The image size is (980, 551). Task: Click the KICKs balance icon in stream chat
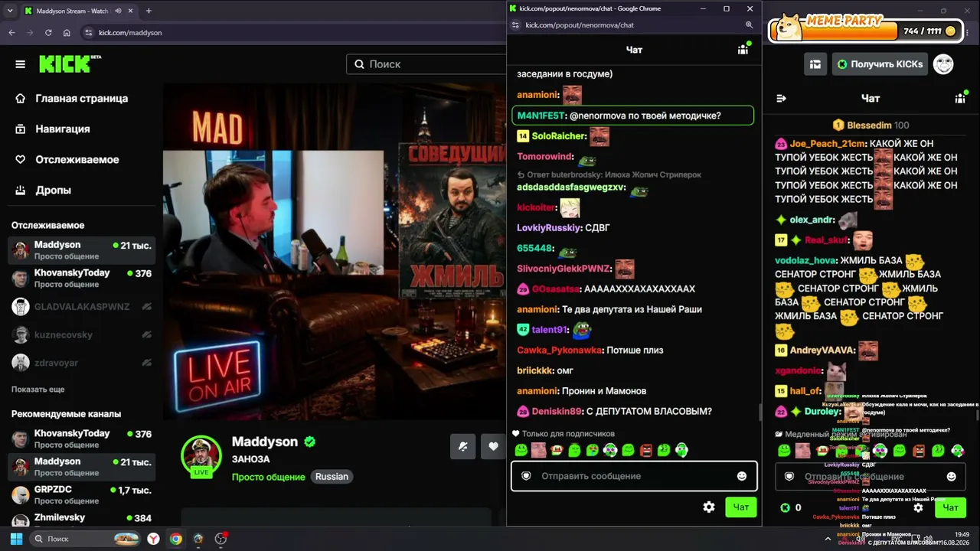point(785,507)
